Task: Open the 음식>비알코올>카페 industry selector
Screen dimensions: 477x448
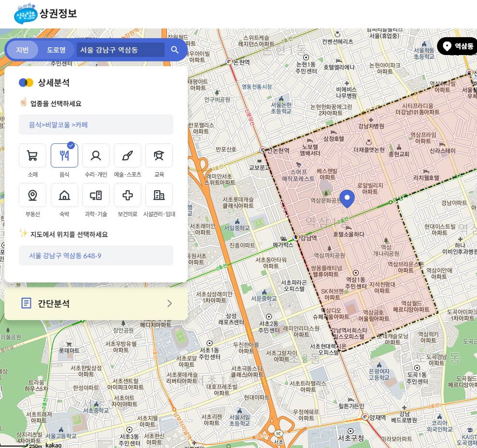Action: [96, 125]
